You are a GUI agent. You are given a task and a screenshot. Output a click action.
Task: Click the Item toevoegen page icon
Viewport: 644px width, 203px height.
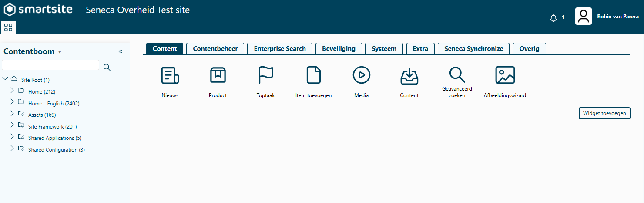click(x=313, y=75)
